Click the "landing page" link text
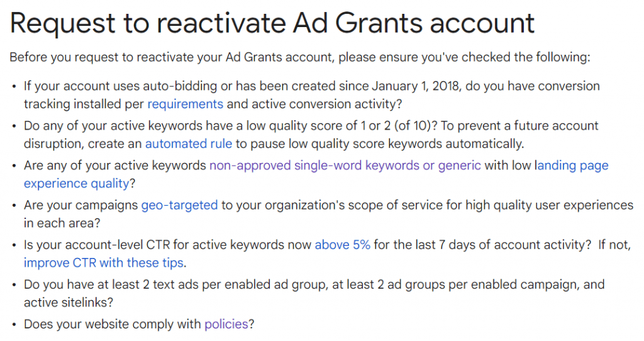The height and width of the screenshot is (341, 644). point(572,165)
